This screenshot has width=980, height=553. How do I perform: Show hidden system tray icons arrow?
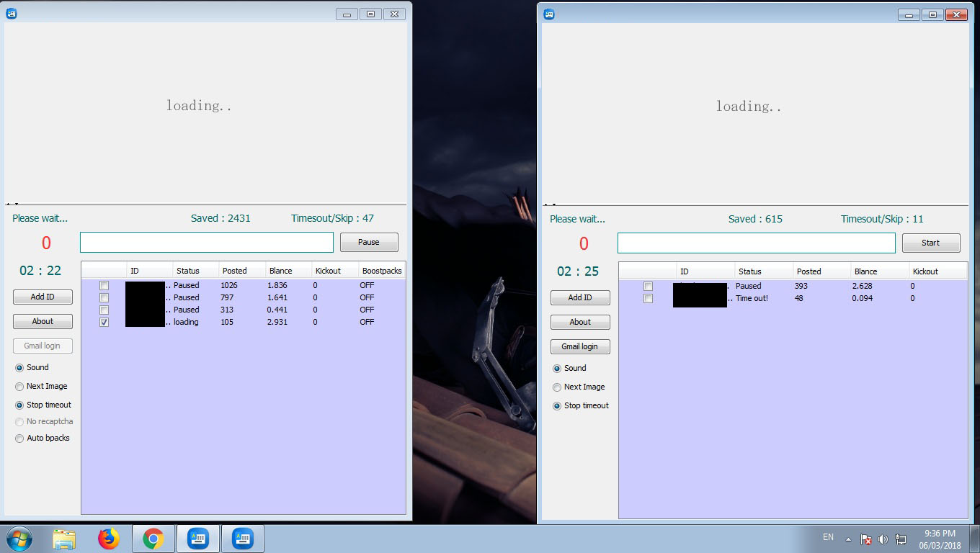848,539
